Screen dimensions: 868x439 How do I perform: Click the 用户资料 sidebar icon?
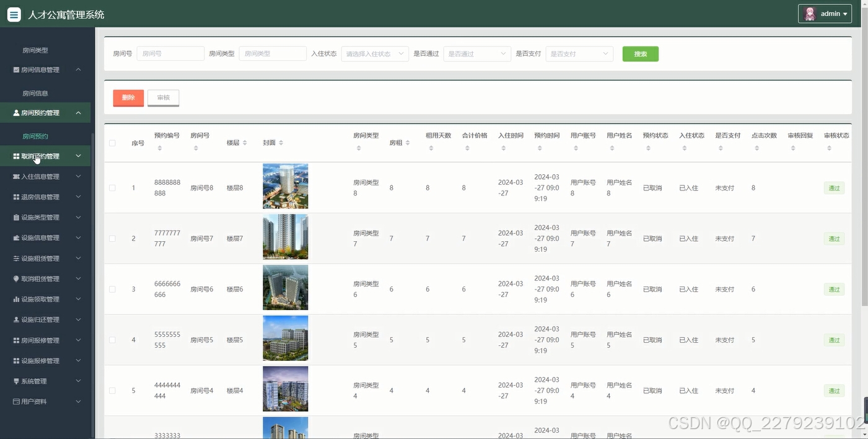[x=16, y=402]
